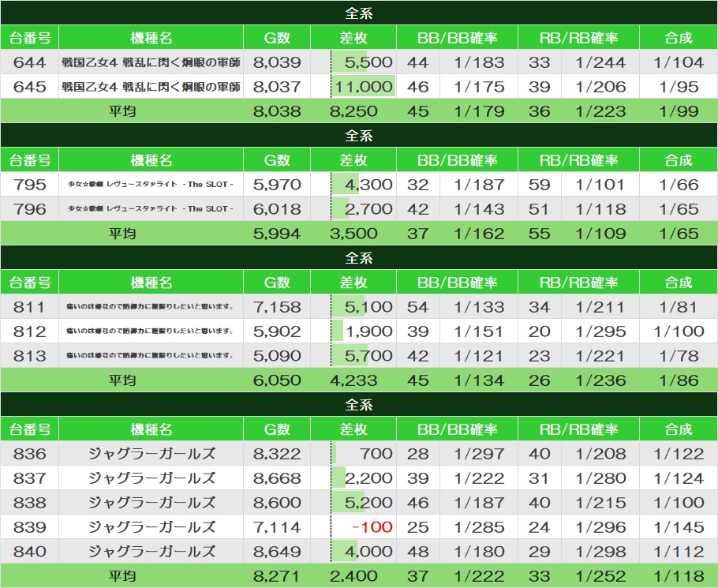
Task: Click average 差枚 value 2,400
Action: (353, 576)
